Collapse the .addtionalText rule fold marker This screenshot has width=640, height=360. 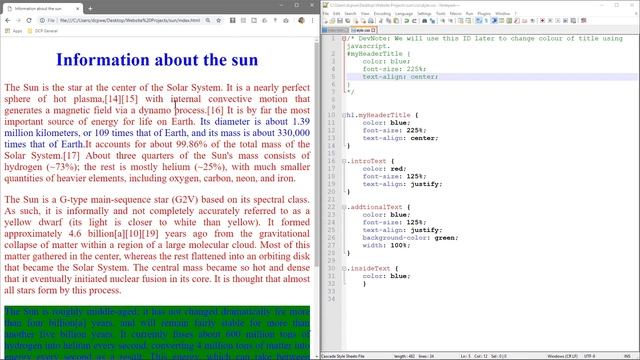(x=344, y=207)
